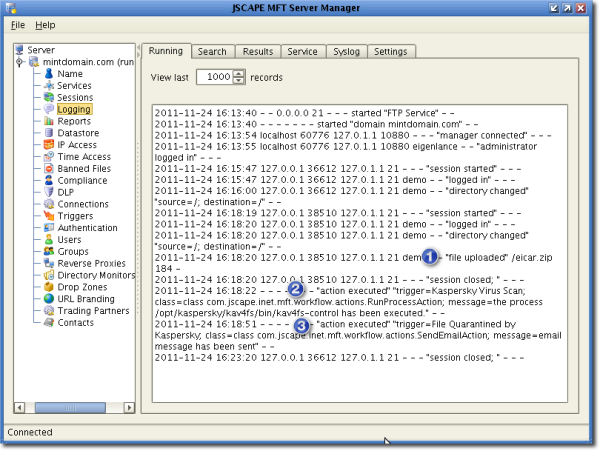Click the Services icon in the tree
600x451 pixels.
pos(49,86)
